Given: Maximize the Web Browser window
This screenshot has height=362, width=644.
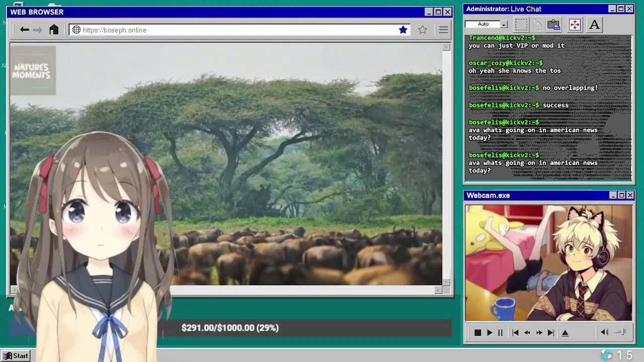Looking at the screenshot, I should tap(438, 12).
